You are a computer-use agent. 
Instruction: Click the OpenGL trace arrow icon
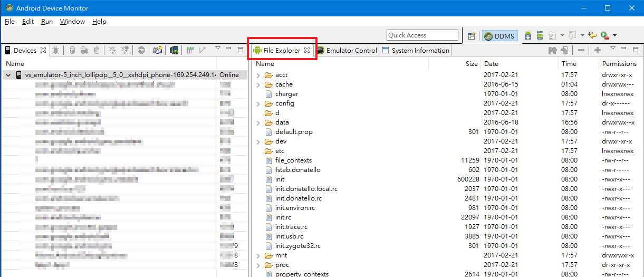pos(203,50)
